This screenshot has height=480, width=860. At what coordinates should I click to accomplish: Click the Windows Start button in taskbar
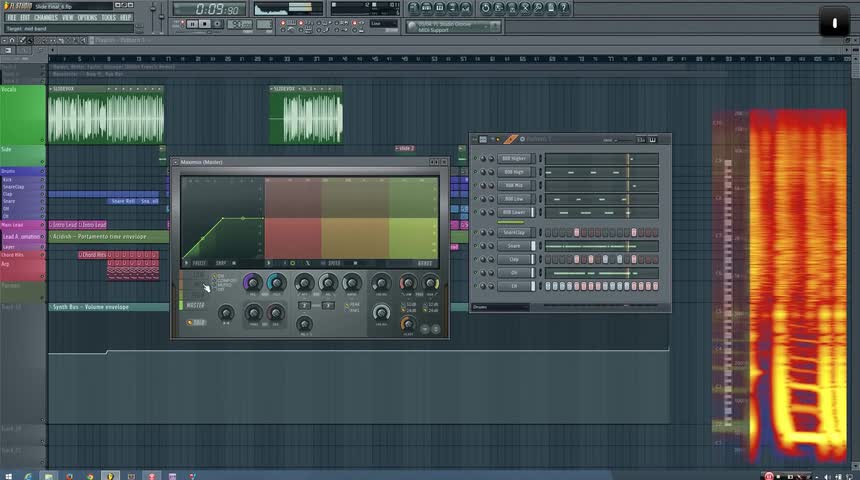9,474
